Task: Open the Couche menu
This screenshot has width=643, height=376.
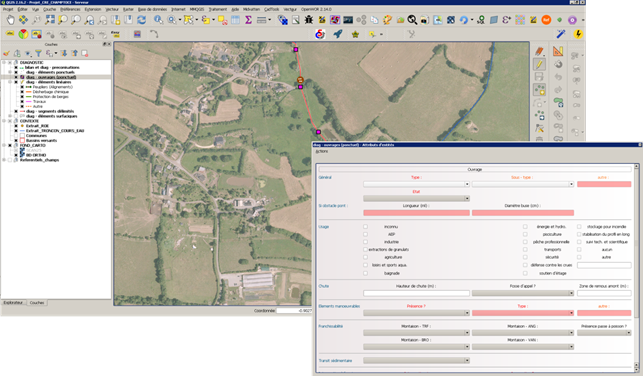Action: [x=50, y=9]
